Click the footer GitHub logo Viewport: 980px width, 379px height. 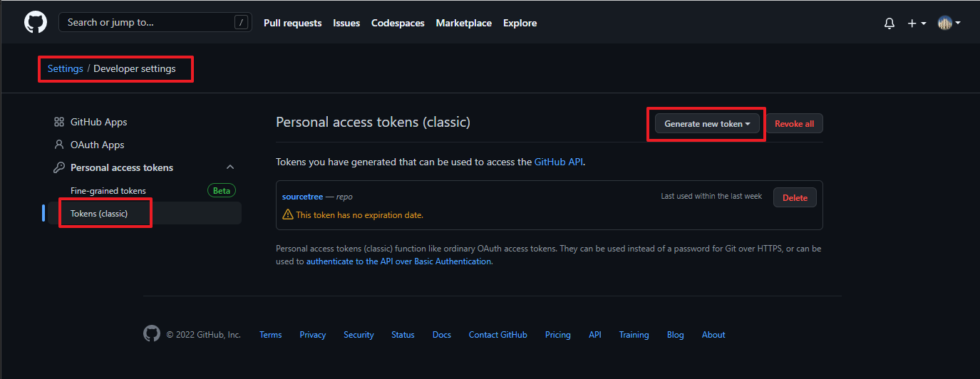coord(152,333)
